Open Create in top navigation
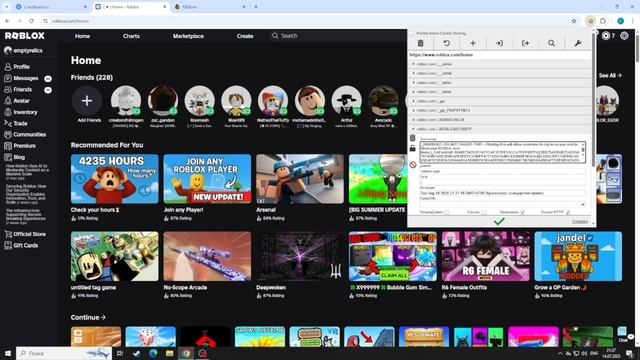The width and height of the screenshot is (640, 360). click(245, 36)
